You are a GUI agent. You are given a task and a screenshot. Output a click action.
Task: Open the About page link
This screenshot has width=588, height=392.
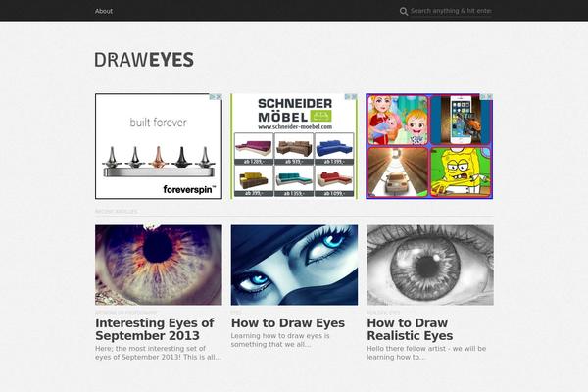(x=104, y=11)
